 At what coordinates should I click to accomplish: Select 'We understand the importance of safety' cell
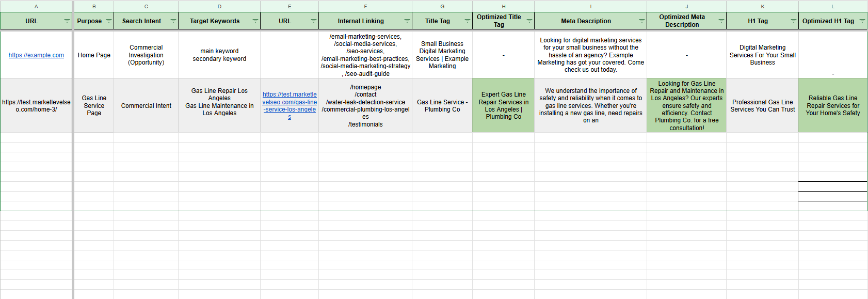(591, 105)
